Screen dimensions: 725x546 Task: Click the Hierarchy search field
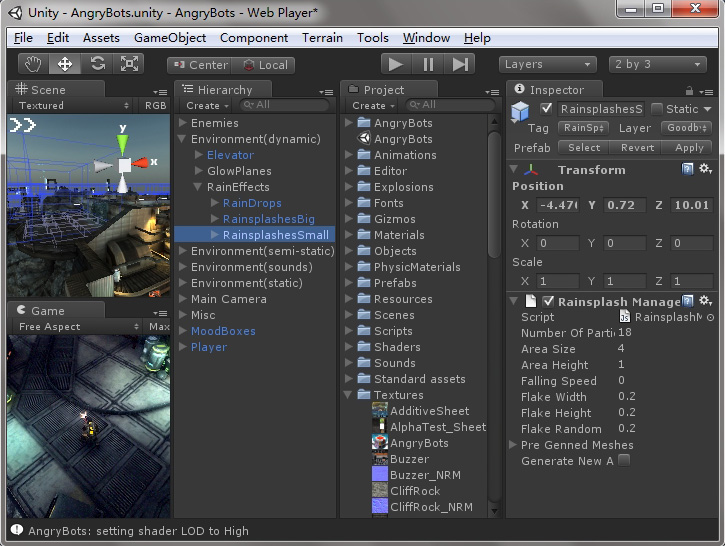click(284, 105)
